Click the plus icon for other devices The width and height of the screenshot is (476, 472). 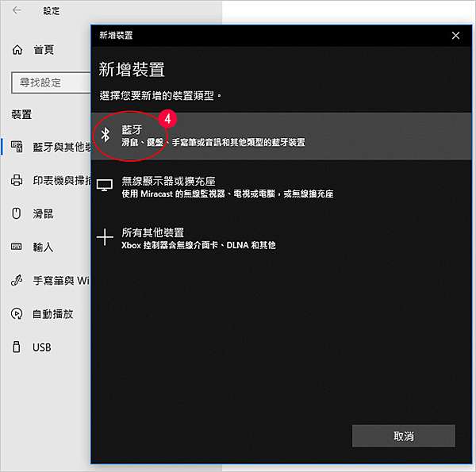click(x=105, y=236)
